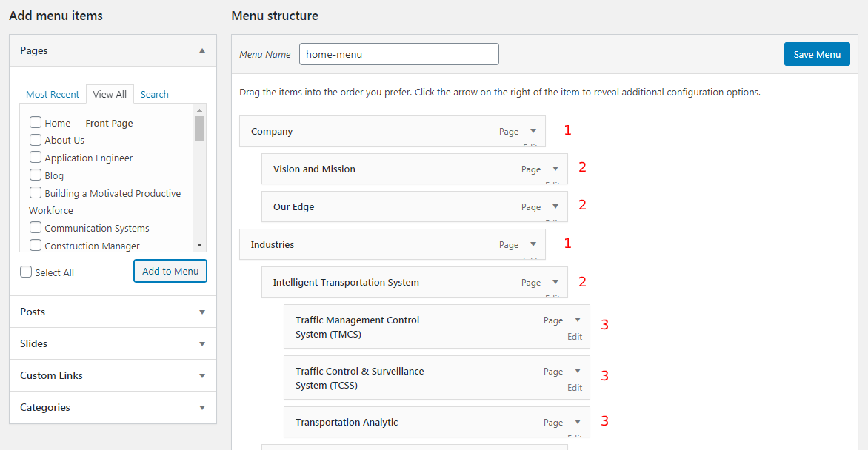Expand the Our Edge item arrow
Image resolution: width=868 pixels, height=450 pixels.
[x=555, y=206]
